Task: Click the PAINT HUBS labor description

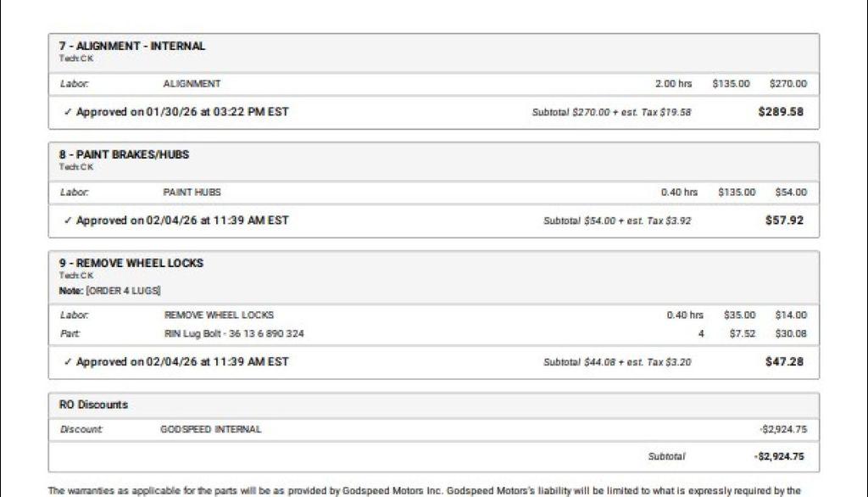Action: point(192,193)
